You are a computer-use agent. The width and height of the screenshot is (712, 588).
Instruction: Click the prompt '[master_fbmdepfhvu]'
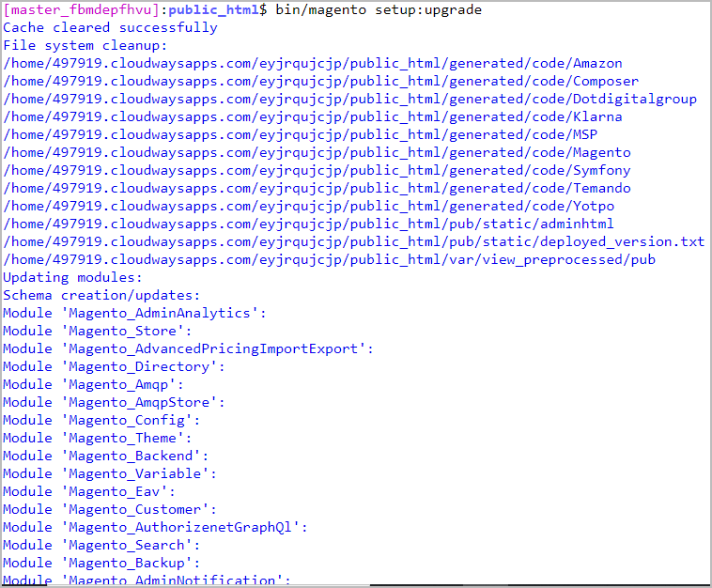click(x=82, y=10)
